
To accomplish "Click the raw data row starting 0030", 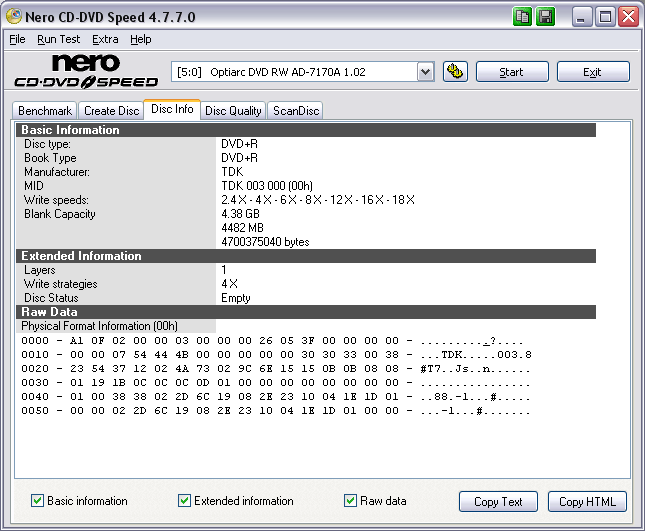I will click(276, 383).
